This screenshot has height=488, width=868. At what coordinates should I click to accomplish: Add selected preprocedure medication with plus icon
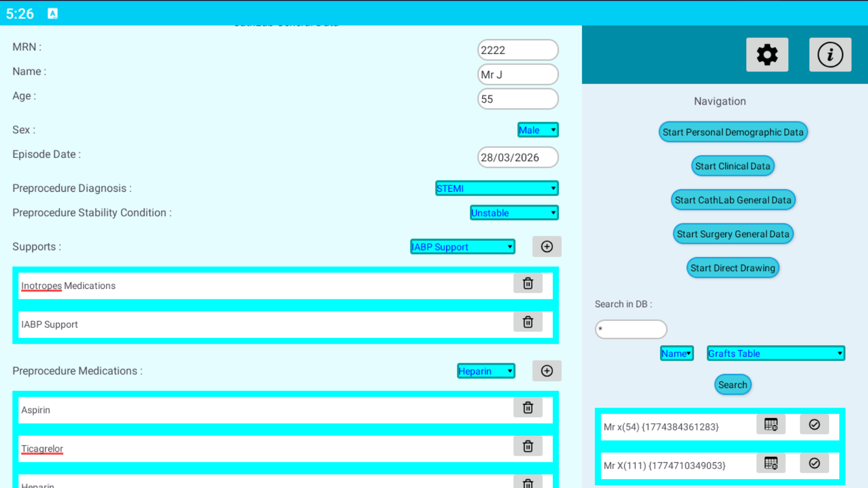[546, 371]
